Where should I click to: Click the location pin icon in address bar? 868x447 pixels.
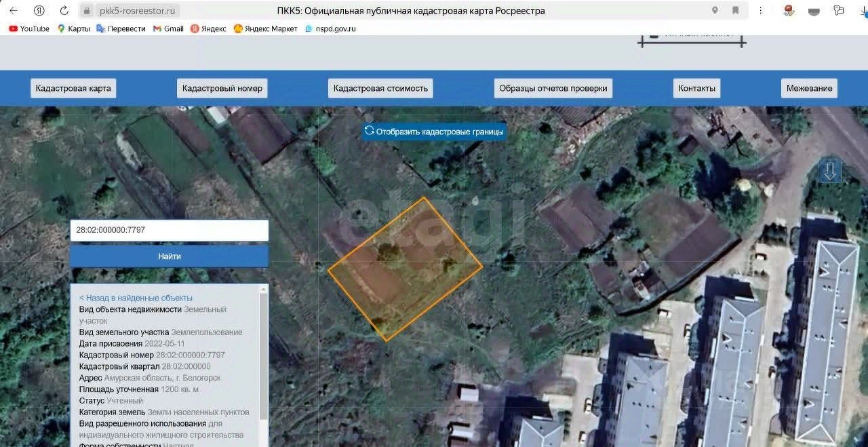[715, 11]
